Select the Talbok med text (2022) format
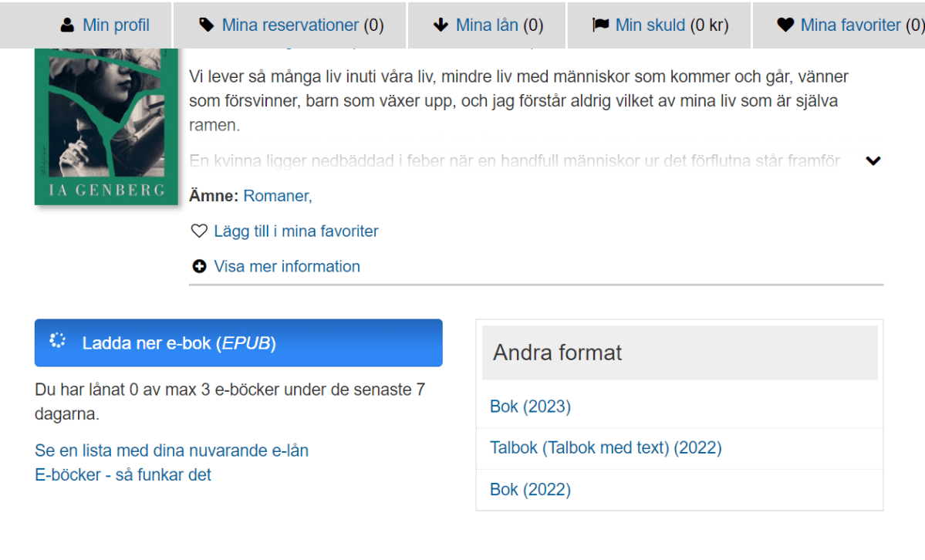 pos(606,448)
